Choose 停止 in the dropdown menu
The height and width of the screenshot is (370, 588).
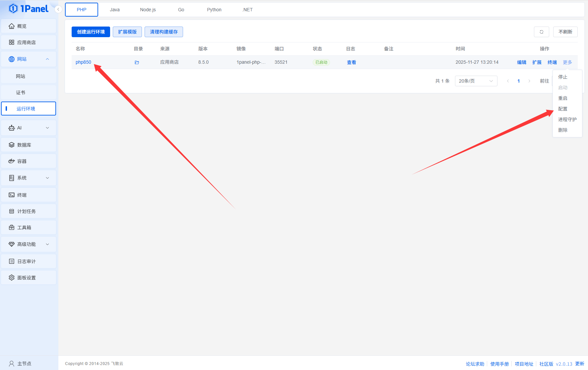[562, 77]
